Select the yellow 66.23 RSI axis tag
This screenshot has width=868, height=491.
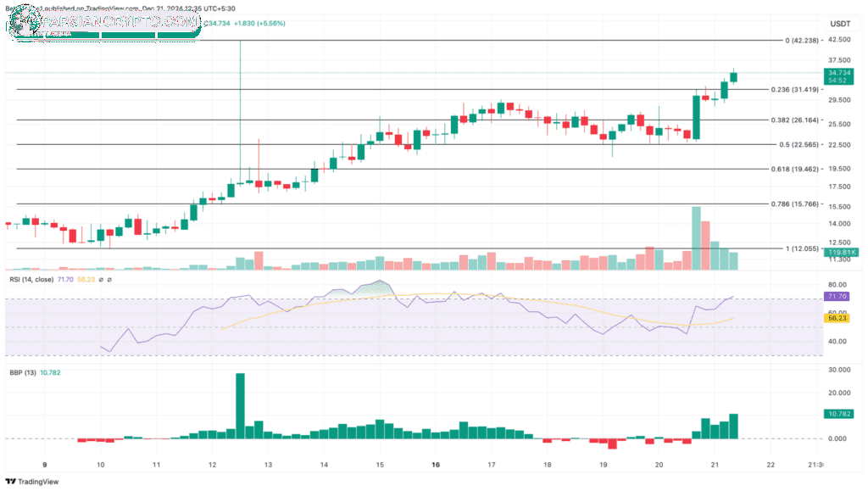point(837,318)
